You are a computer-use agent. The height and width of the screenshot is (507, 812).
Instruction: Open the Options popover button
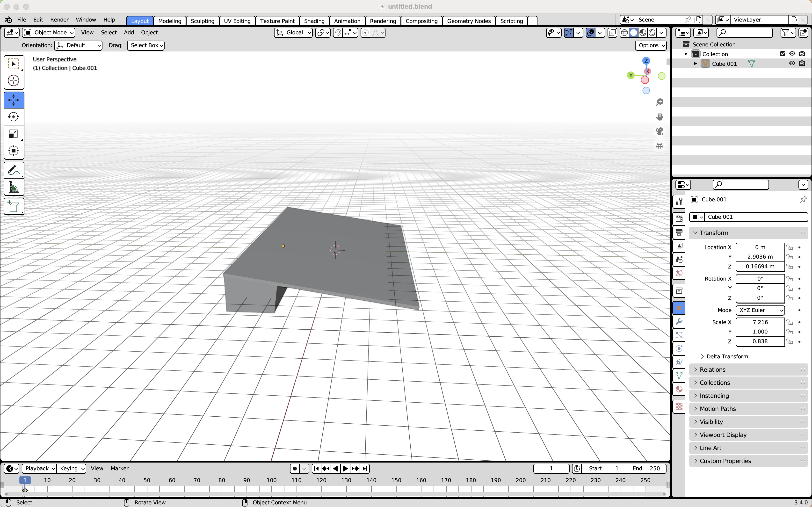pos(651,45)
